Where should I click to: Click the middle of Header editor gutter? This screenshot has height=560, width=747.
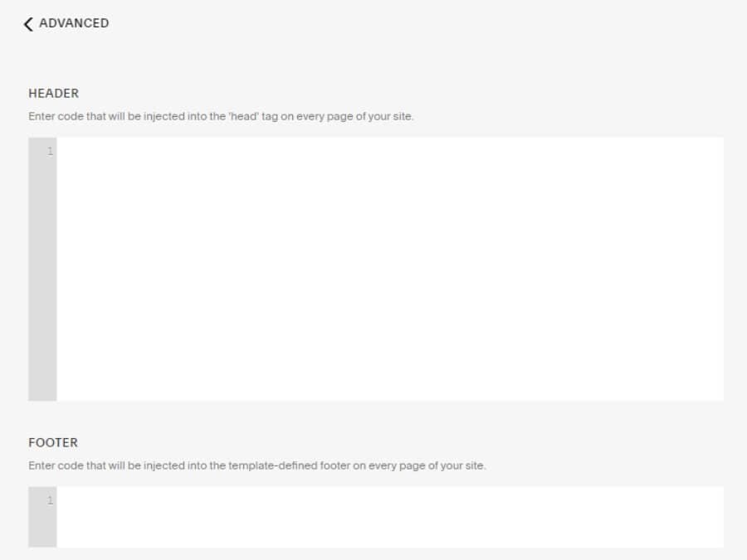coord(42,269)
